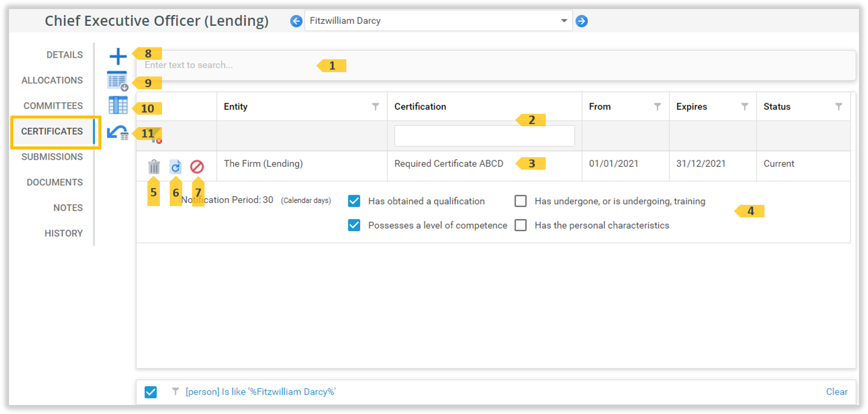The width and height of the screenshot is (868, 414).
Task: Open the Expires column filter
Action: (745, 107)
